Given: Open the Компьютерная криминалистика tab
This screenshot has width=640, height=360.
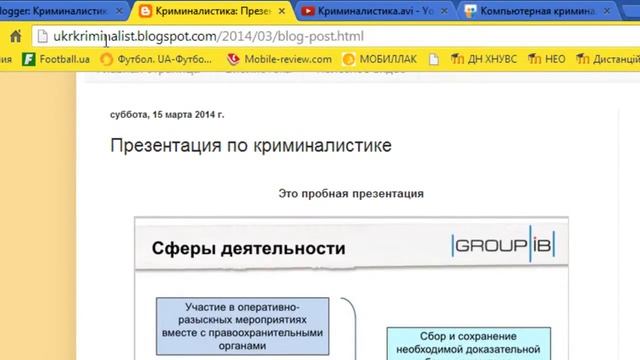Looking at the screenshot, I should pos(538,11).
